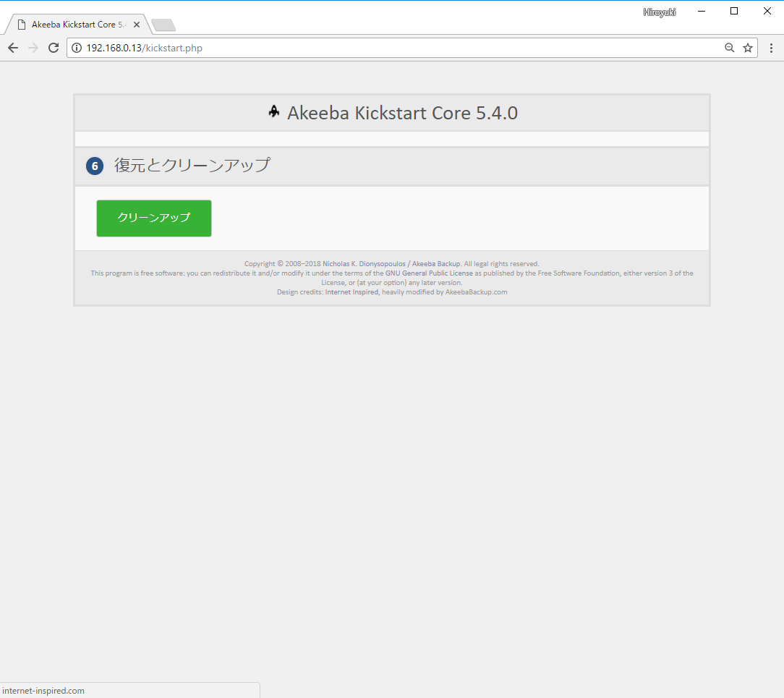
Task: Click the 復元とクリーンアップ heading
Action: (x=192, y=165)
